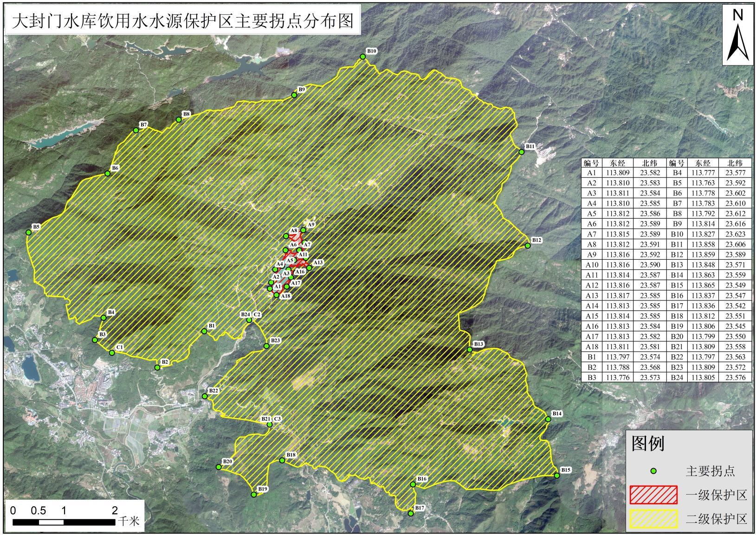
Task: Click the first 东经 column header in table
Action: coord(618,163)
